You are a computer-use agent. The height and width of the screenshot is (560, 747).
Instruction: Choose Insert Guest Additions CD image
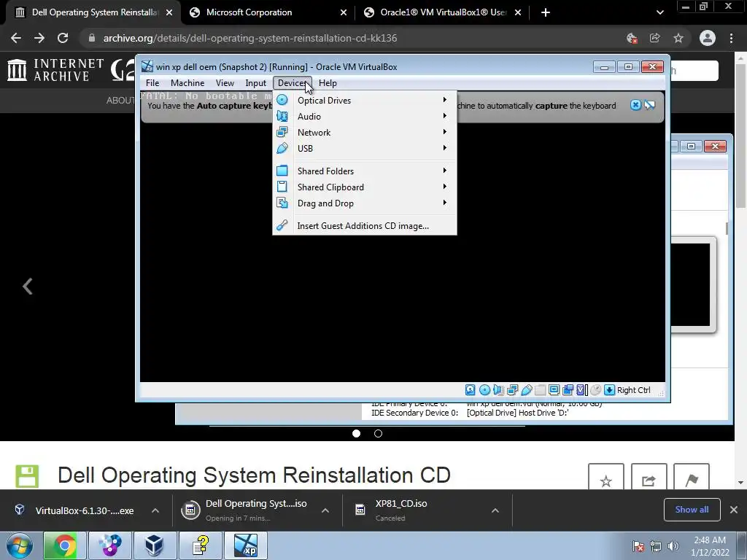pyautogui.click(x=365, y=226)
